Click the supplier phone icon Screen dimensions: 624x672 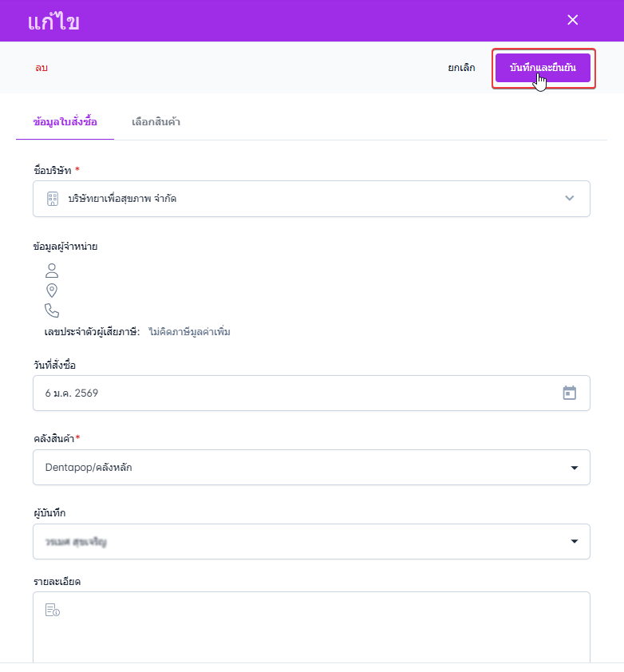pyautogui.click(x=52, y=310)
